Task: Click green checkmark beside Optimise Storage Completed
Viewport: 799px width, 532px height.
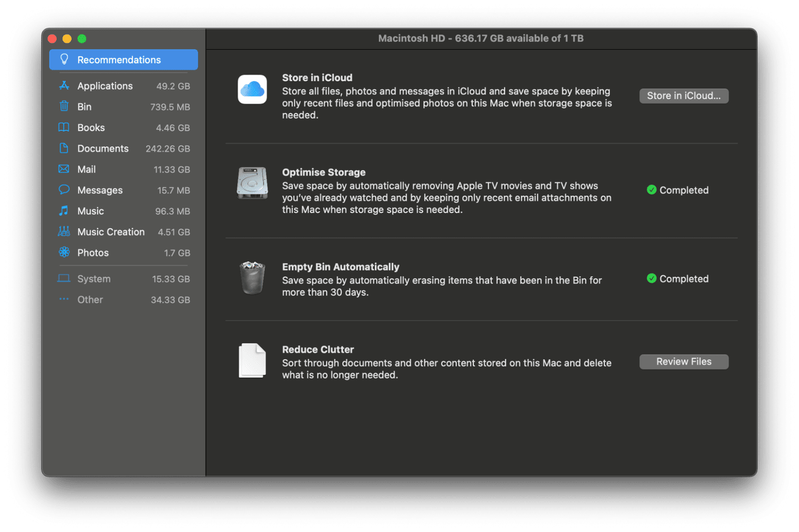Action: pos(652,190)
